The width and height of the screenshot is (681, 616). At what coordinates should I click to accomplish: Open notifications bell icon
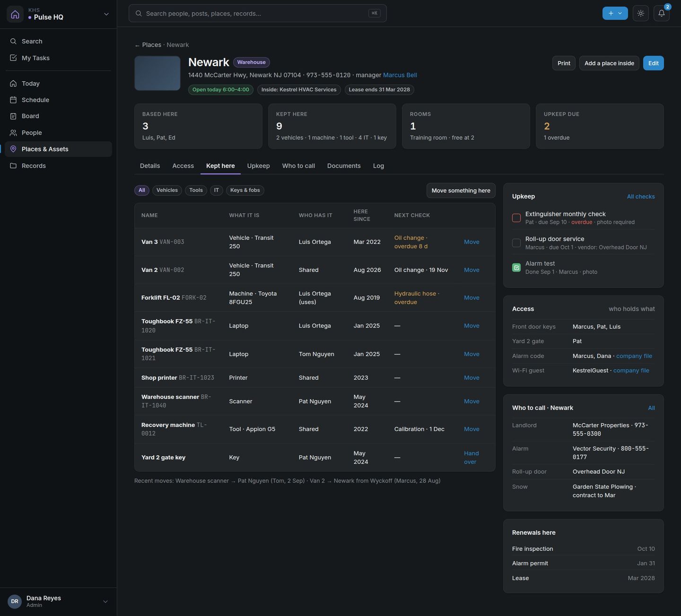662,13
